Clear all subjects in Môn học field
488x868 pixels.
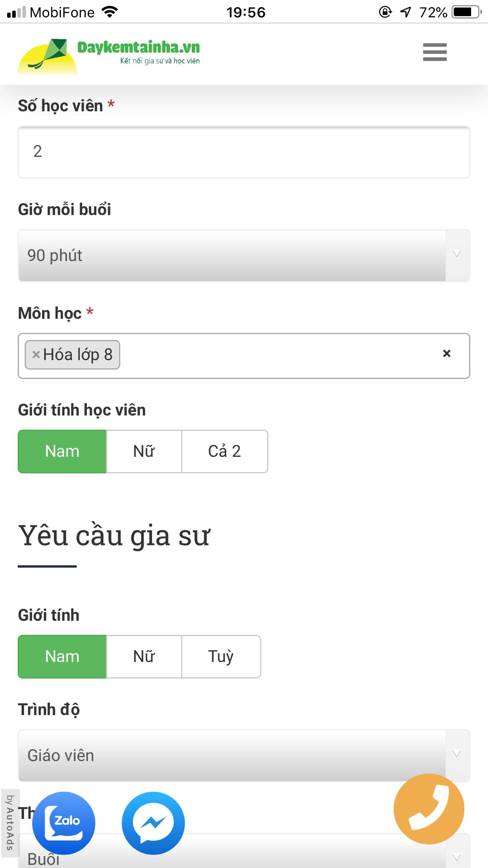(x=446, y=353)
